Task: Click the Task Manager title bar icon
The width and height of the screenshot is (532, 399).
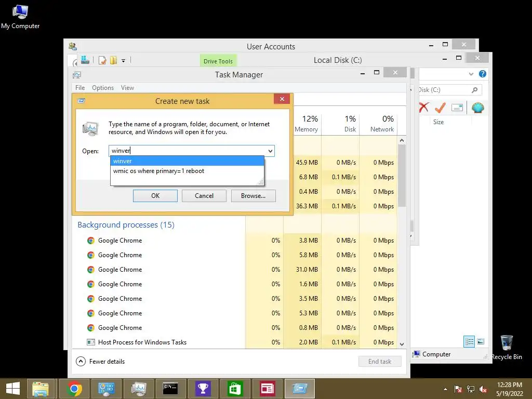Action: [x=77, y=75]
